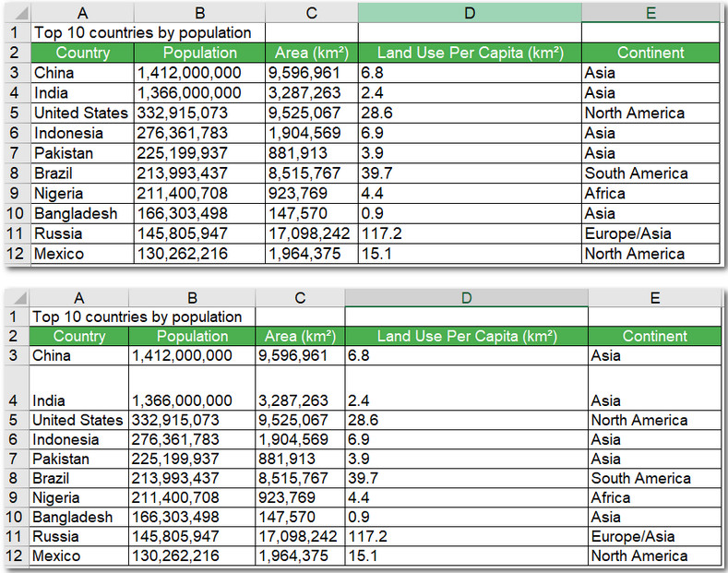The image size is (728, 573).
Task: Select Nigeria cell in upper table
Action: click(83, 193)
